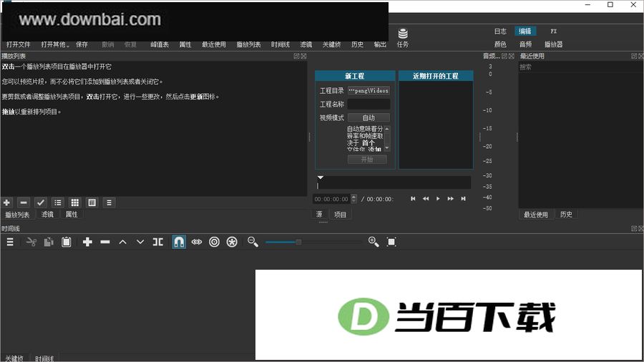Click 输出 in the toolbar

point(380,44)
